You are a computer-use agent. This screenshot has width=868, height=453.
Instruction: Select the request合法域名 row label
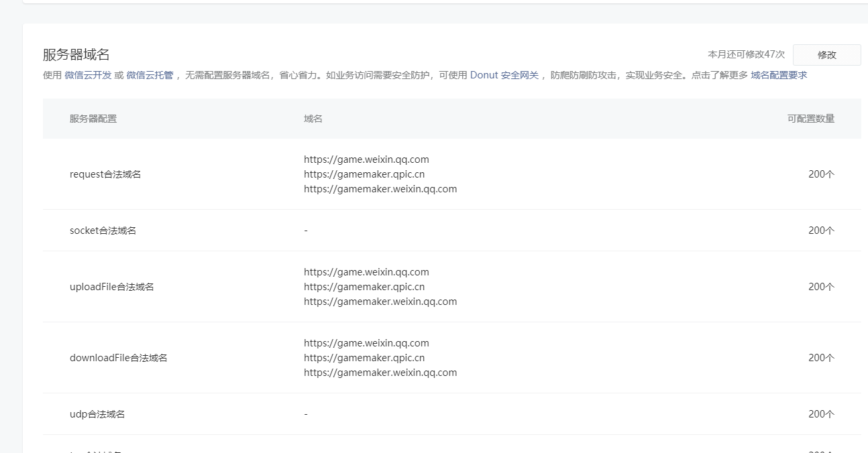coord(105,174)
